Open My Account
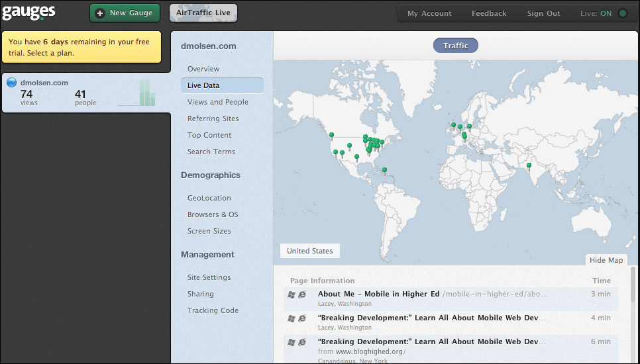 pyautogui.click(x=429, y=13)
